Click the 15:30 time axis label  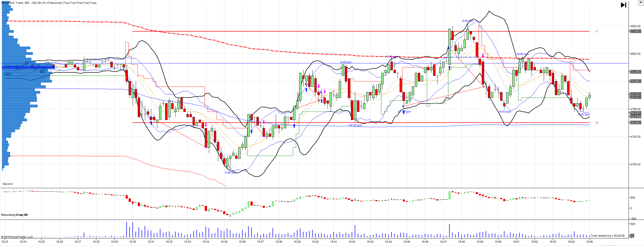click(x=133, y=242)
